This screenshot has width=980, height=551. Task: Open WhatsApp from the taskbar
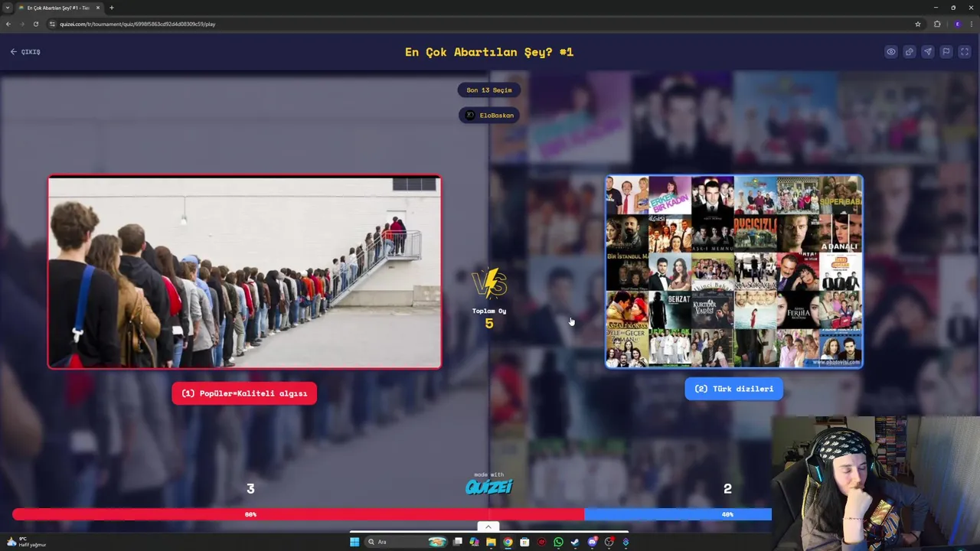558,542
